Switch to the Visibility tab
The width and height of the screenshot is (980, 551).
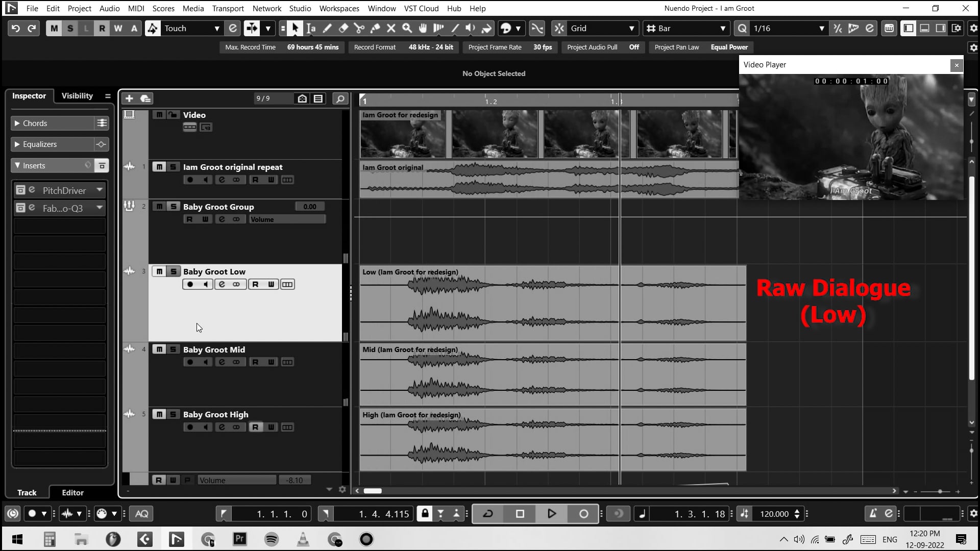(x=77, y=95)
